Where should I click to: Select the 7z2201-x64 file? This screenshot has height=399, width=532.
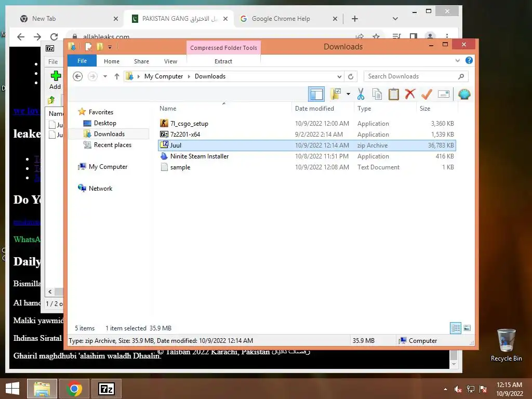coord(307,135)
